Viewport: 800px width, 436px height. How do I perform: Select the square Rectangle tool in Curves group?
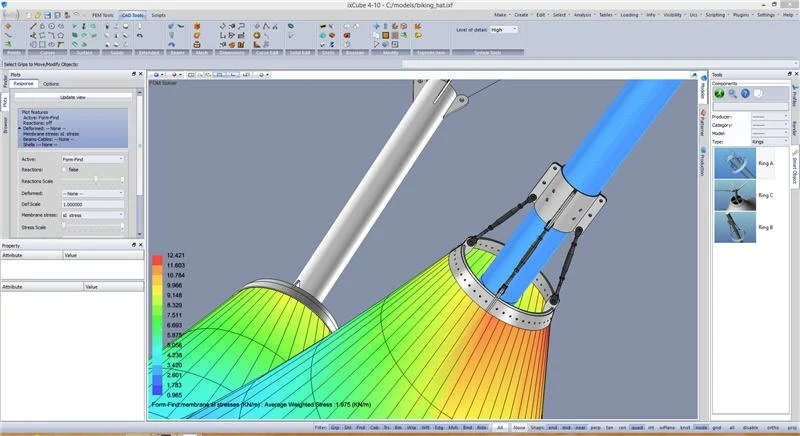tap(42, 44)
